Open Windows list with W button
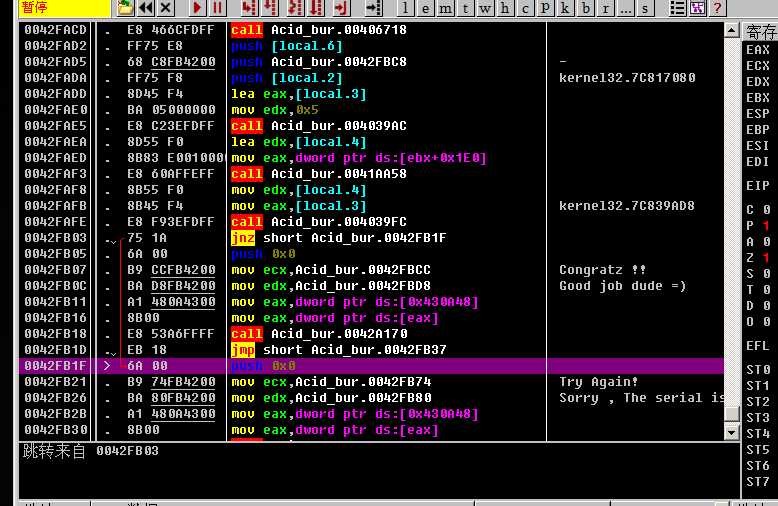778x506 pixels. click(485, 7)
